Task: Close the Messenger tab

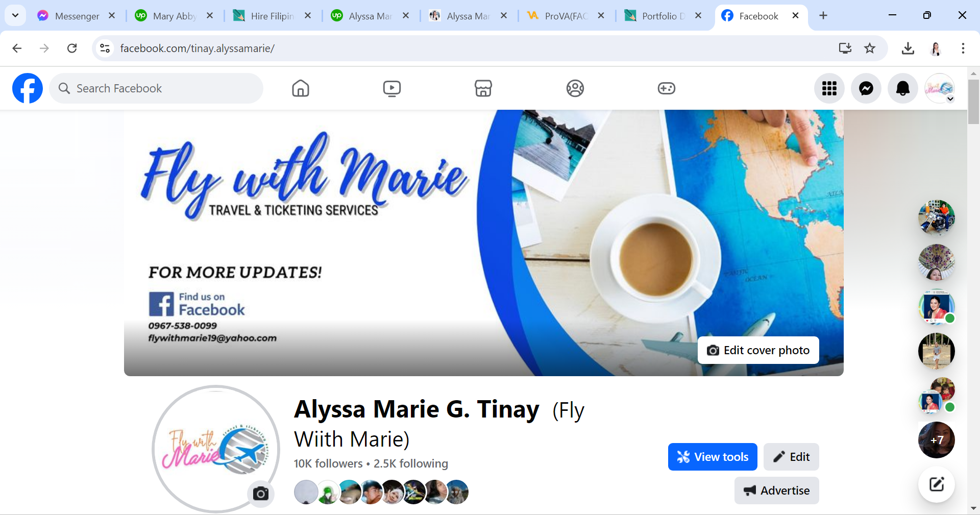Action: point(112,16)
